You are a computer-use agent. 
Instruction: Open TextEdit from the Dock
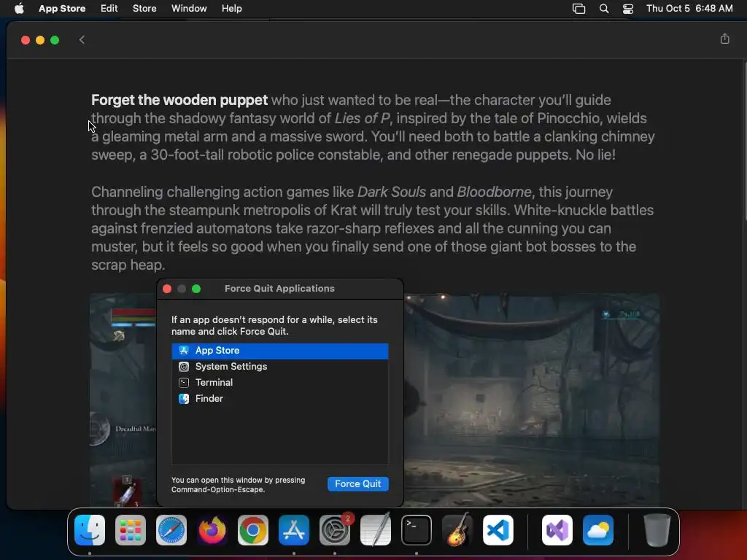click(x=376, y=530)
